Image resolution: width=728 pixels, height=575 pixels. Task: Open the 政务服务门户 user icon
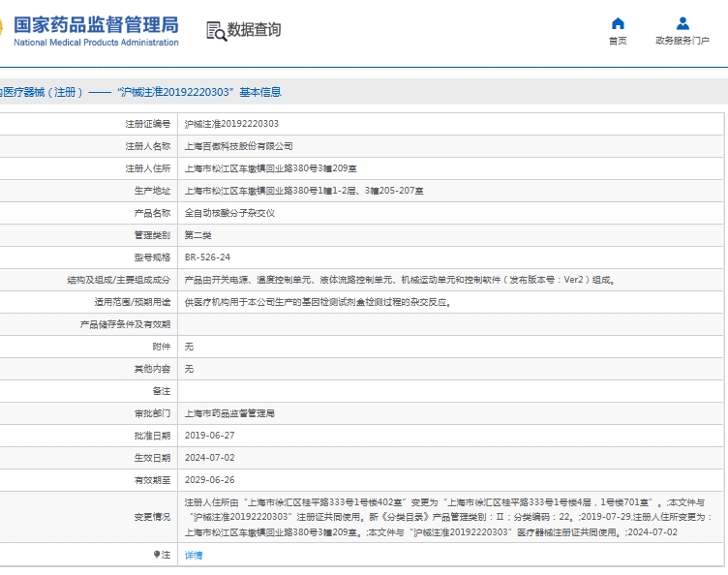click(682, 23)
